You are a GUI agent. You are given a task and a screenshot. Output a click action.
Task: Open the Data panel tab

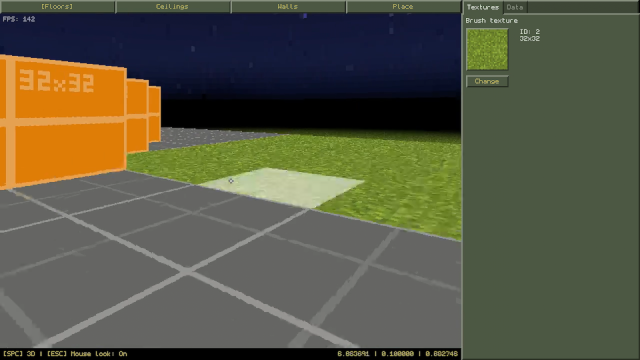tap(515, 7)
